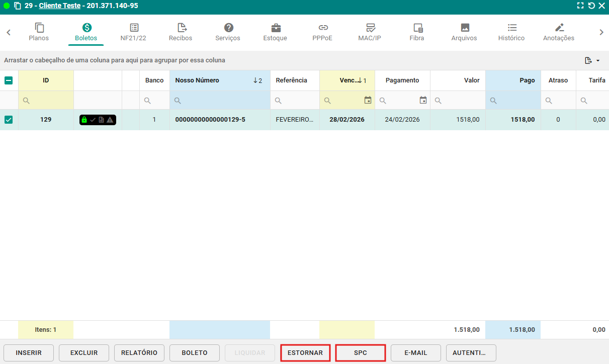
Task: Open the Estoque briefcase icon
Action: click(275, 28)
